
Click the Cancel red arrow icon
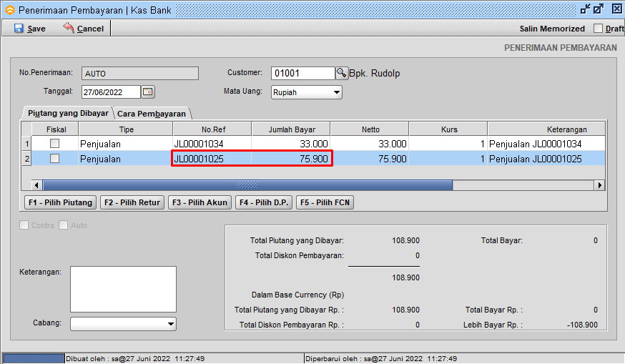click(69, 27)
